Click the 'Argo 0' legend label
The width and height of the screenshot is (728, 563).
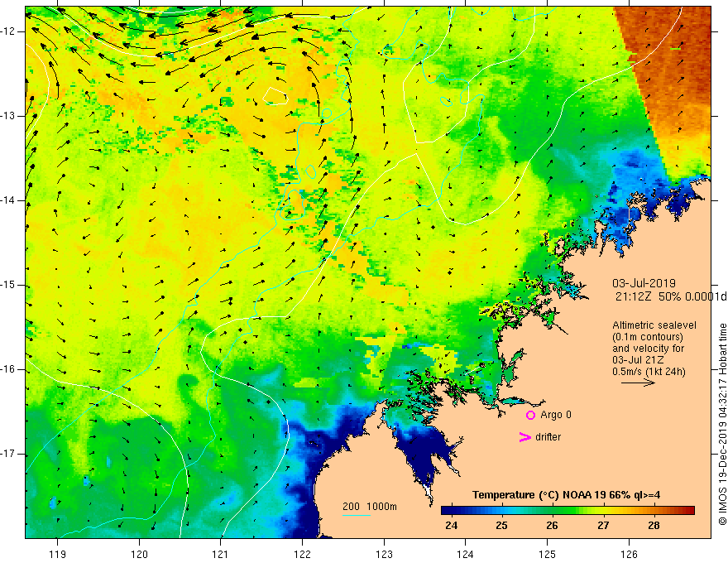[556, 415]
